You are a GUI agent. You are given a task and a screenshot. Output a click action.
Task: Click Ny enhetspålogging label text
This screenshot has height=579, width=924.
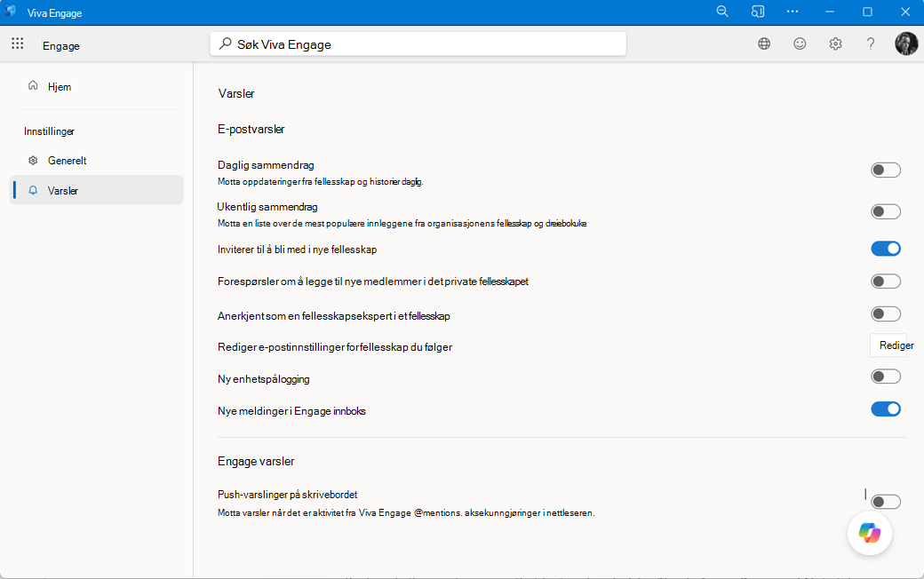pyautogui.click(x=263, y=378)
